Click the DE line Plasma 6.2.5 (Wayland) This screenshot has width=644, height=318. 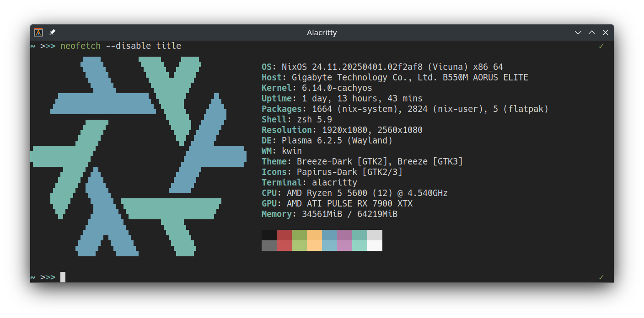[327, 140]
